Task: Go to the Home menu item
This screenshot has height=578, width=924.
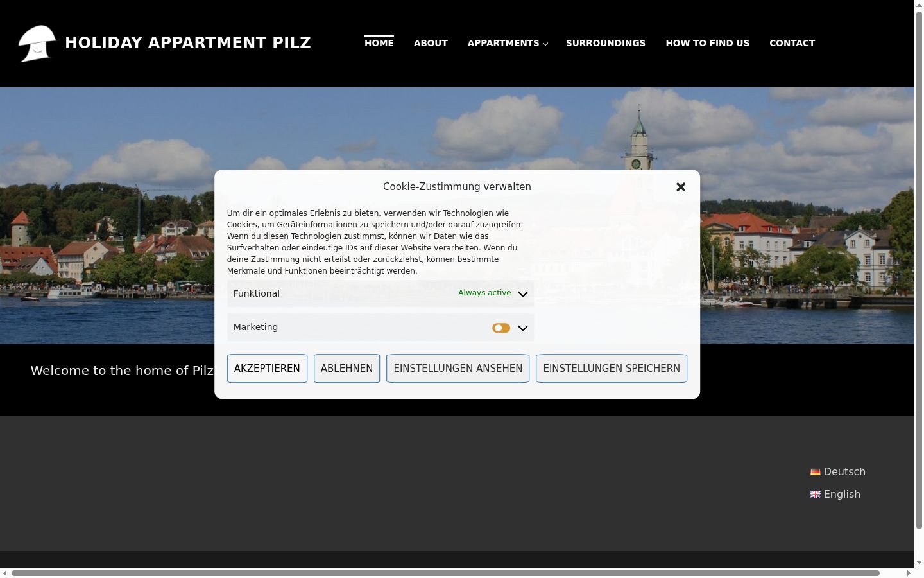Action: 379,43
